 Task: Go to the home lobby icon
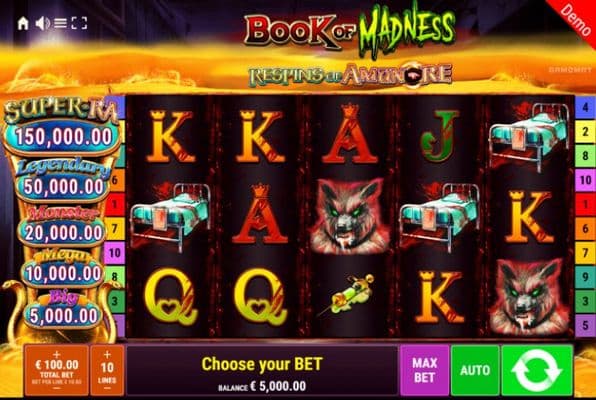point(23,24)
